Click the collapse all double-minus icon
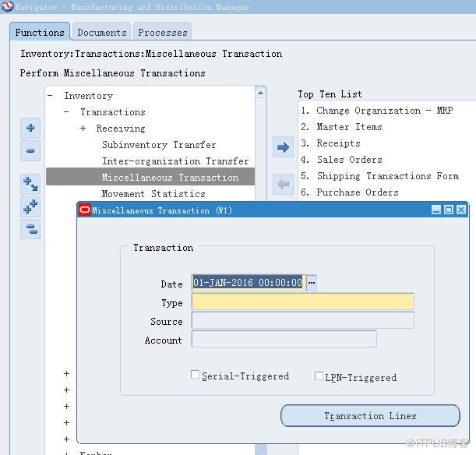 pyautogui.click(x=30, y=229)
